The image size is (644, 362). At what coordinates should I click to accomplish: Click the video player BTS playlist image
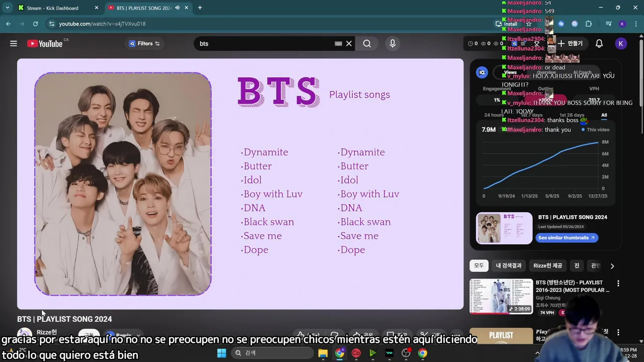(x=240, y=184)
